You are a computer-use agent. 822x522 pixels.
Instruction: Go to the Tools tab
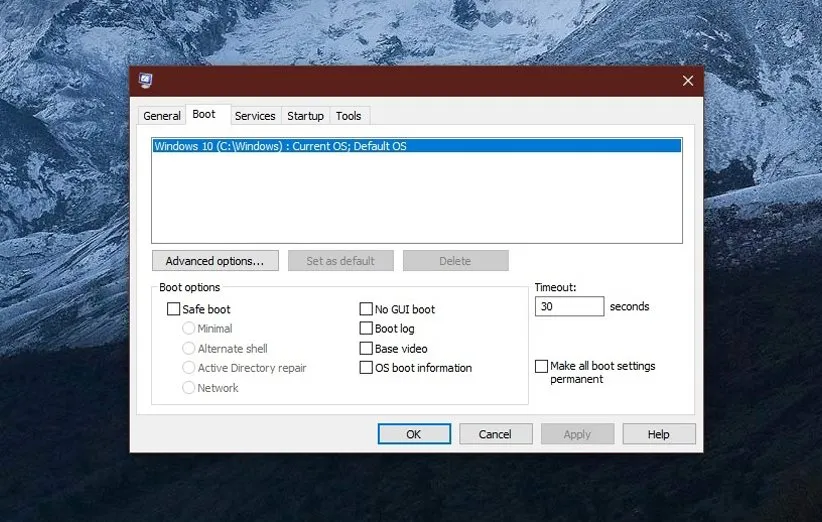348,116
